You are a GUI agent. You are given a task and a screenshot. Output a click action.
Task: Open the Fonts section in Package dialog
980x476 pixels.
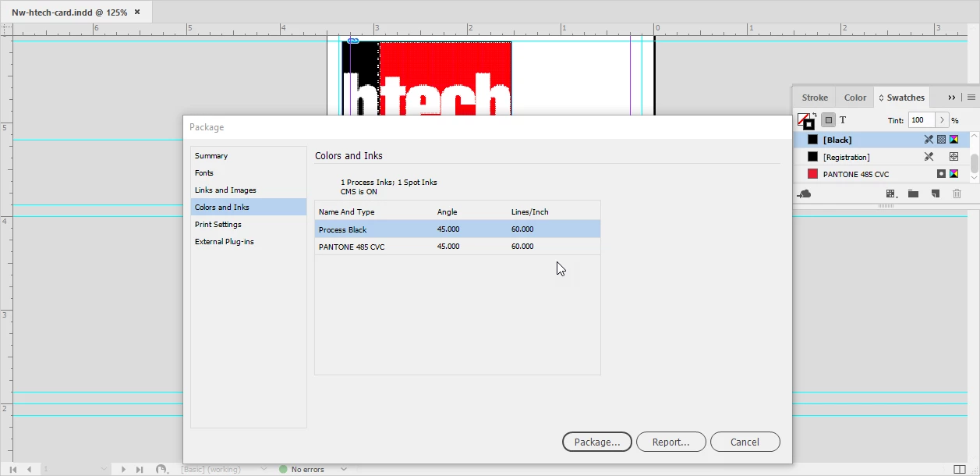249,172
